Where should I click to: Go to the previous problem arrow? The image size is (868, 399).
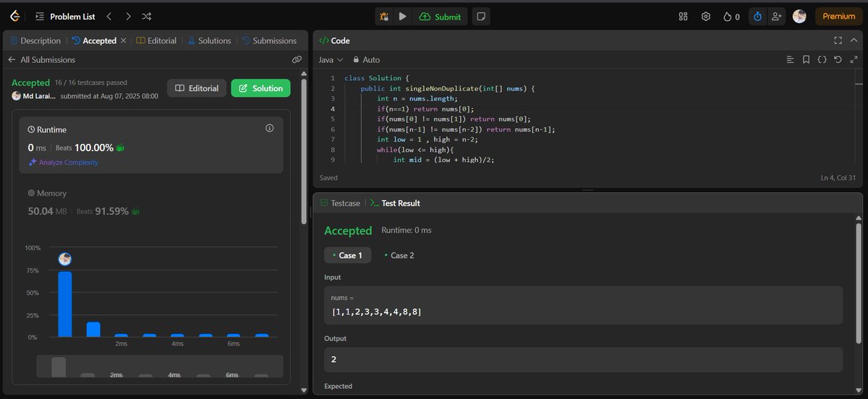[x=109, y=16]
